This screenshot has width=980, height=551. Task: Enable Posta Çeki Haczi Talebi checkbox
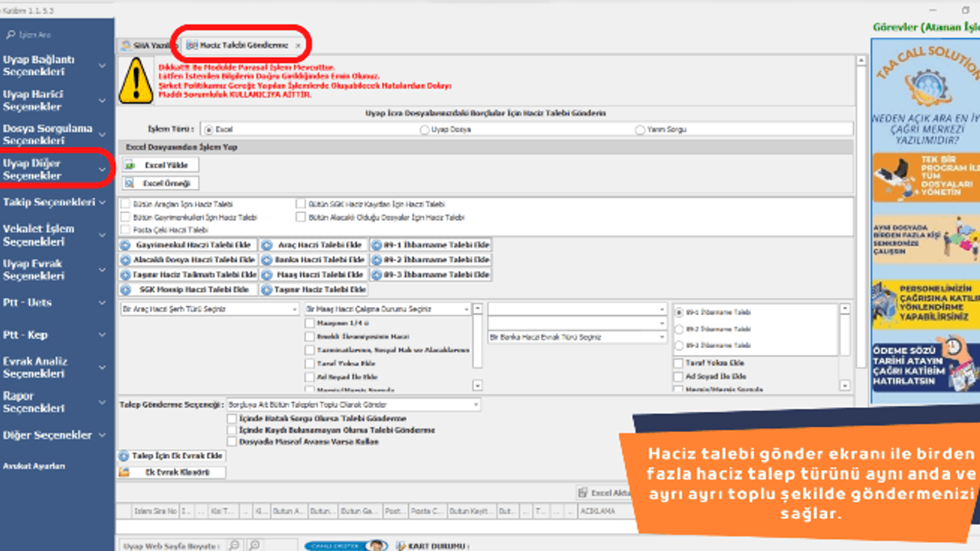point(126,230)
